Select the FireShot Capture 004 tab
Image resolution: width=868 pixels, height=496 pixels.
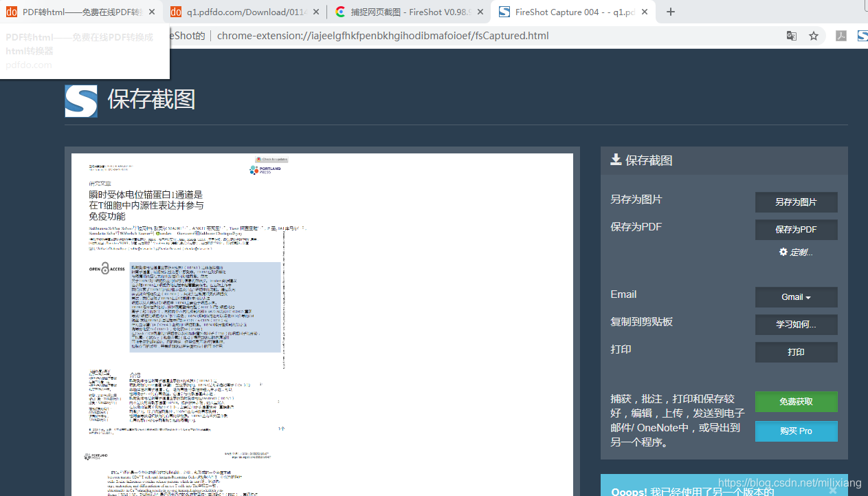[574, 12]
